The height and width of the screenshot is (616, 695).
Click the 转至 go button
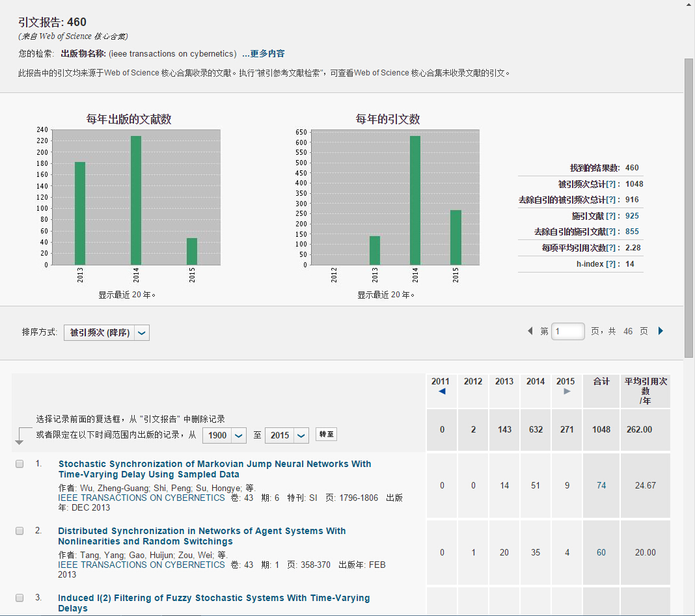coord(326,435)
